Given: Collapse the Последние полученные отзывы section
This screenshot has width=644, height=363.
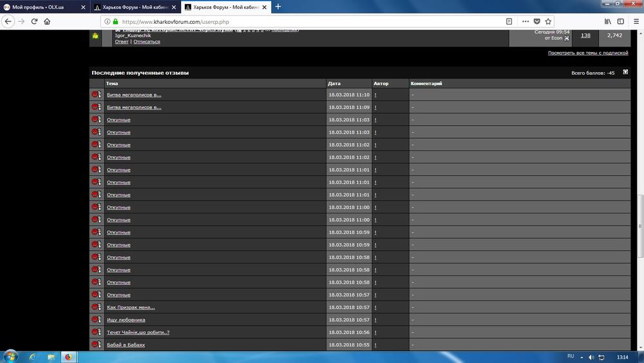Looking at the screenshot, I should (625, 72).
